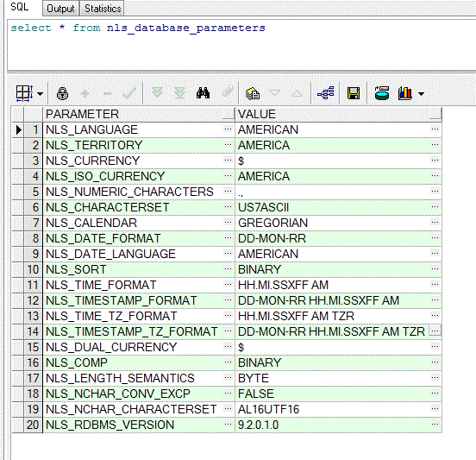The image size is (476, 460).
Task: Open the binoculars find icon
Action: [x=203, y=93]
